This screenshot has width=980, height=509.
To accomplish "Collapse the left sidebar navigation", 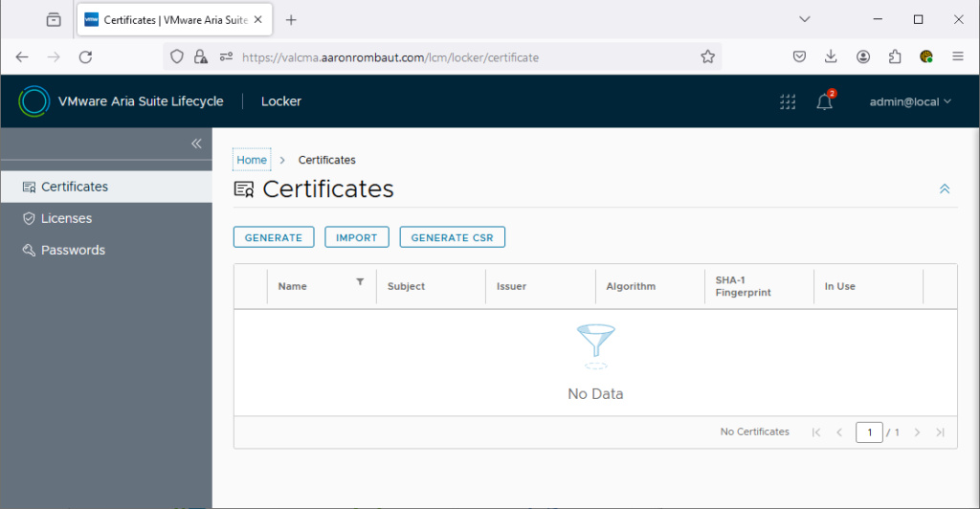I will click(196, 144).
